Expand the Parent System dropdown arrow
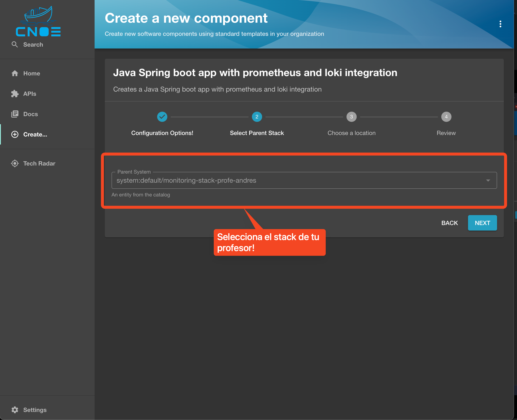517x420 pixels. pyautogui.click(x=488, y=181)
